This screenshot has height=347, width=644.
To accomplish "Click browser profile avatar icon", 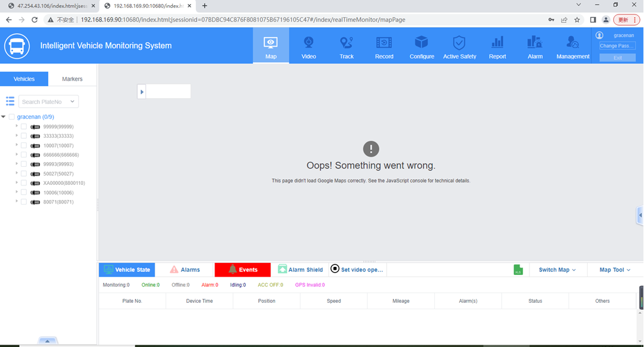I will pyautogui.click(x=606, y=20).
